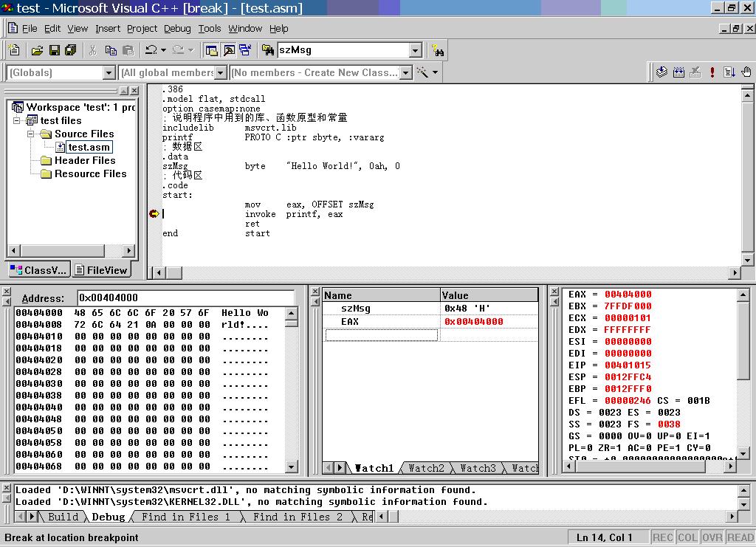Close the Watch window with X
This screenshot has height=547, width=756.
pos(315,292)
